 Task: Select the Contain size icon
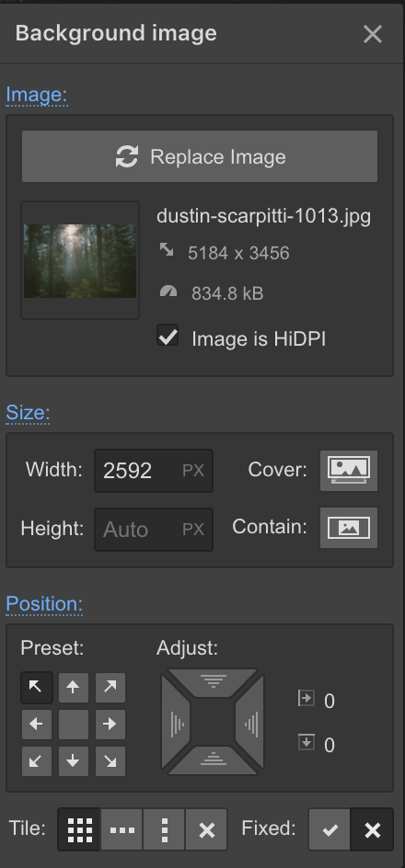[x=349, y=528]
